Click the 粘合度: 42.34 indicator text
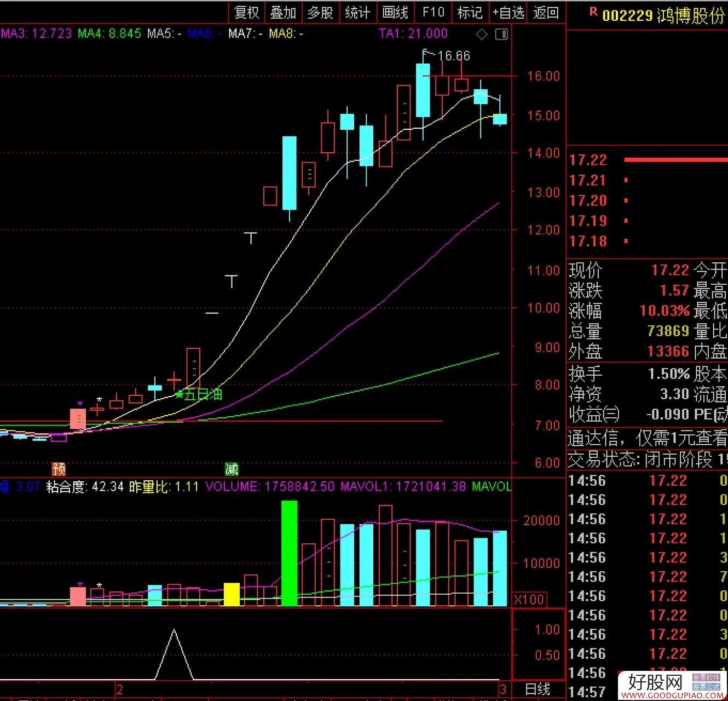 [x=85, y=486]
